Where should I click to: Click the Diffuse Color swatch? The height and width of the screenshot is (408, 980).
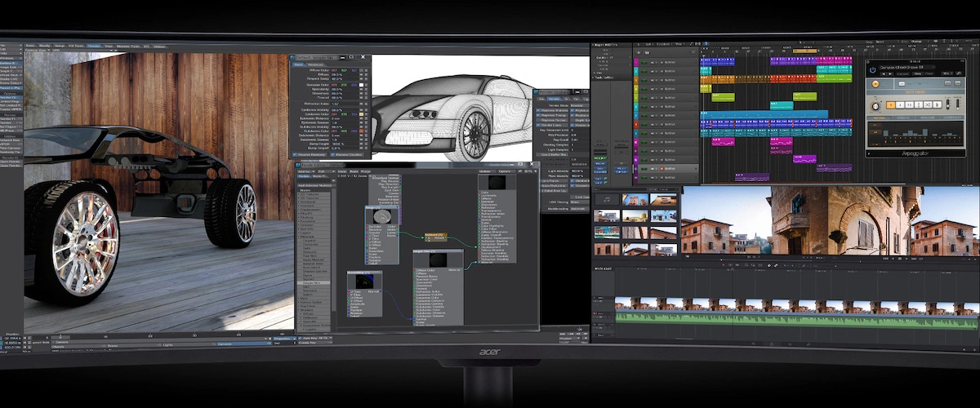[x=362, y=70]
